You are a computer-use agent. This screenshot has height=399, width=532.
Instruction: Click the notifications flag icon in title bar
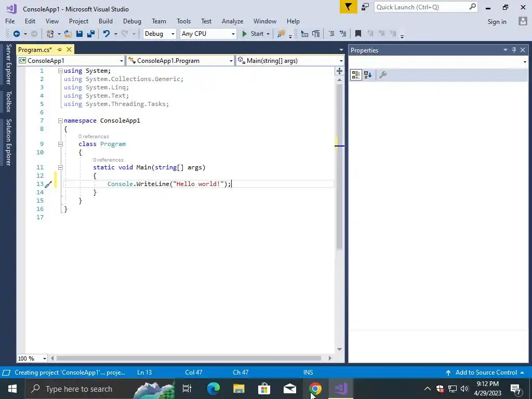tap(349, 7)
